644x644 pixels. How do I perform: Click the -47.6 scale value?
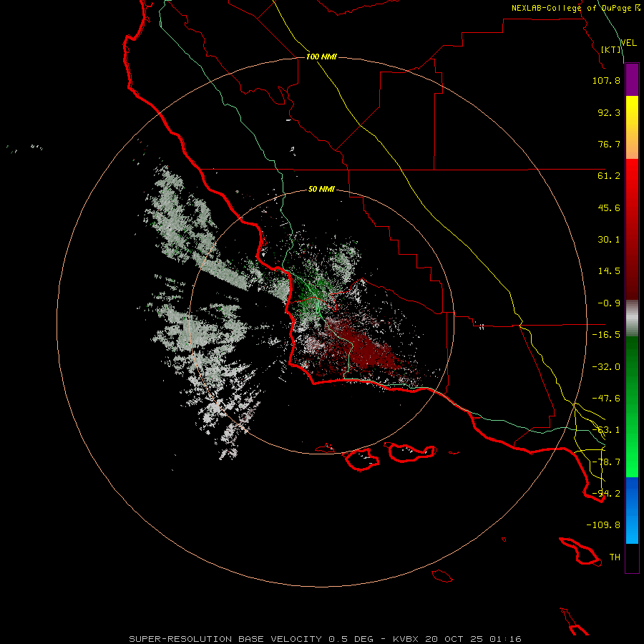click(606, 399)
